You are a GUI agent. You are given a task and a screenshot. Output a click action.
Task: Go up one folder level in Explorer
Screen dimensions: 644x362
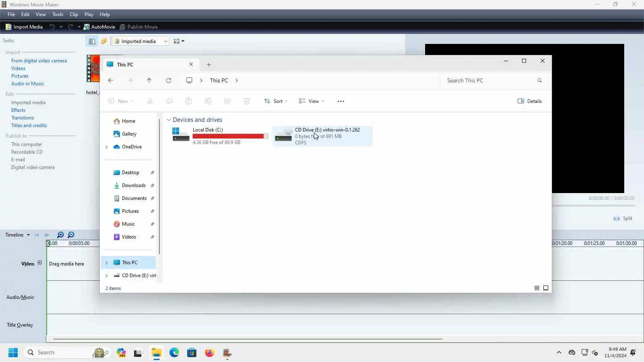[x=149, y=80]
